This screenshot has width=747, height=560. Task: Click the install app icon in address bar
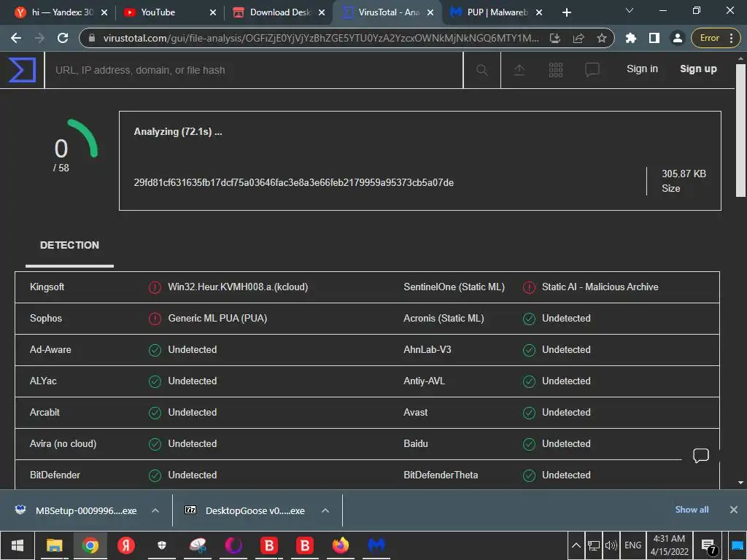[x=555, y=38]
